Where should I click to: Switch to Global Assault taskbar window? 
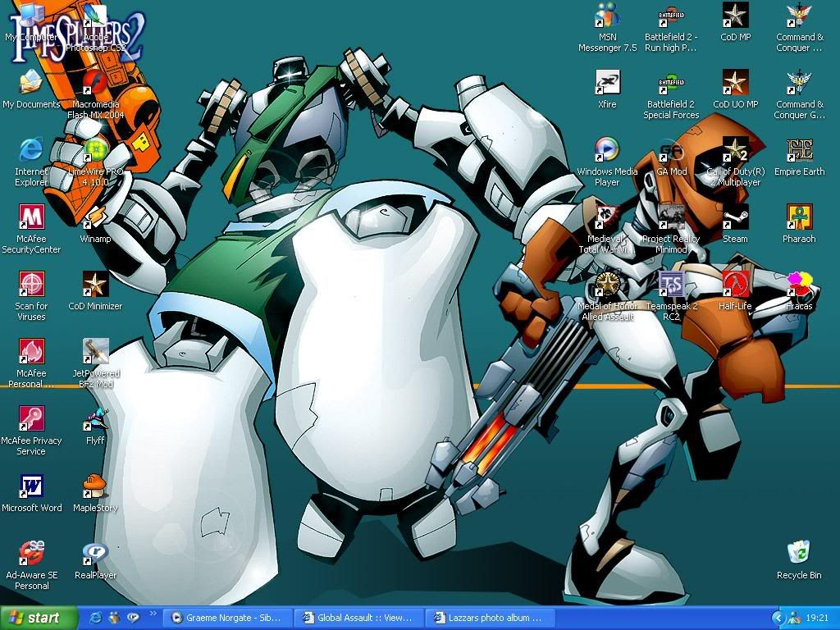coord(358,618)
